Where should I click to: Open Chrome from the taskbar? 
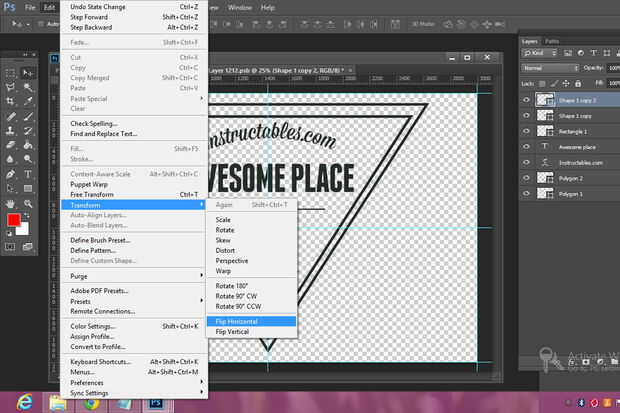coord(91,404)
